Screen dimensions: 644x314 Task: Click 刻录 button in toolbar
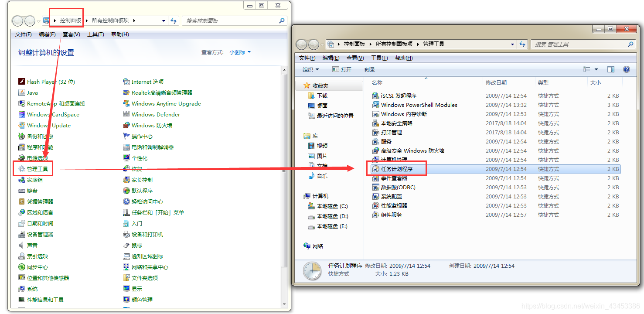coord(370,69)
